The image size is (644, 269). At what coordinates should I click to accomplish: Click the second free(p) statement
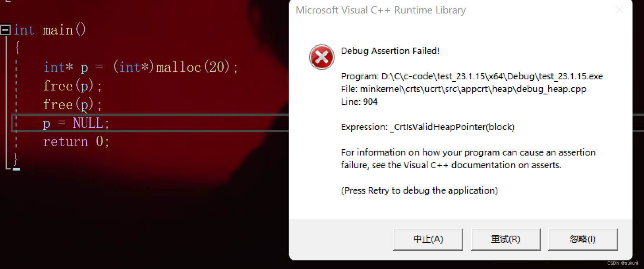[72, 104]
